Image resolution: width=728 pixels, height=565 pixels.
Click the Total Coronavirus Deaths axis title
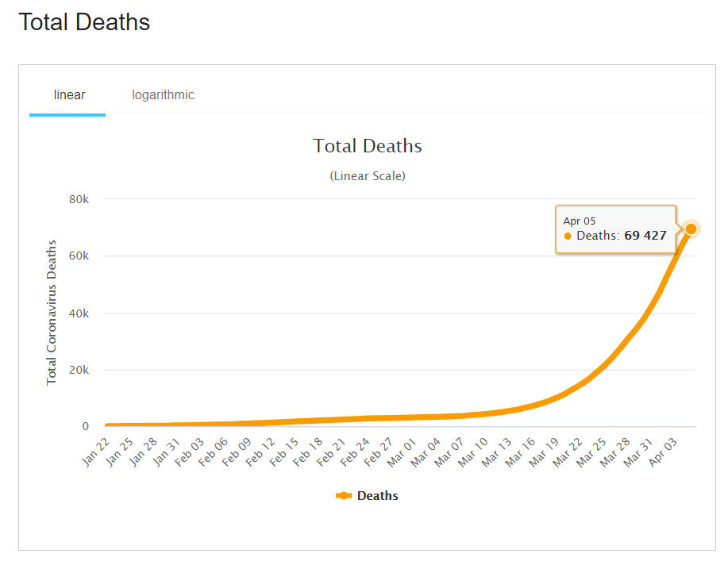[x=52, y=313]
